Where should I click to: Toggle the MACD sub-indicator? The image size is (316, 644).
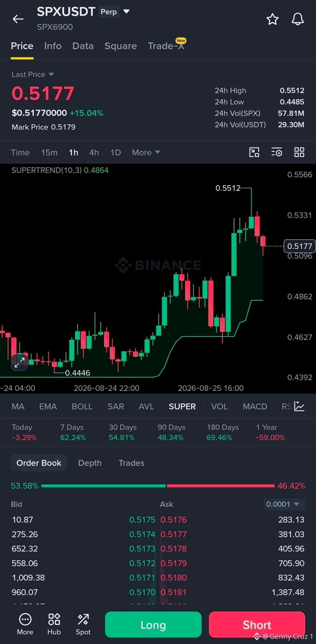coord(255,406)
